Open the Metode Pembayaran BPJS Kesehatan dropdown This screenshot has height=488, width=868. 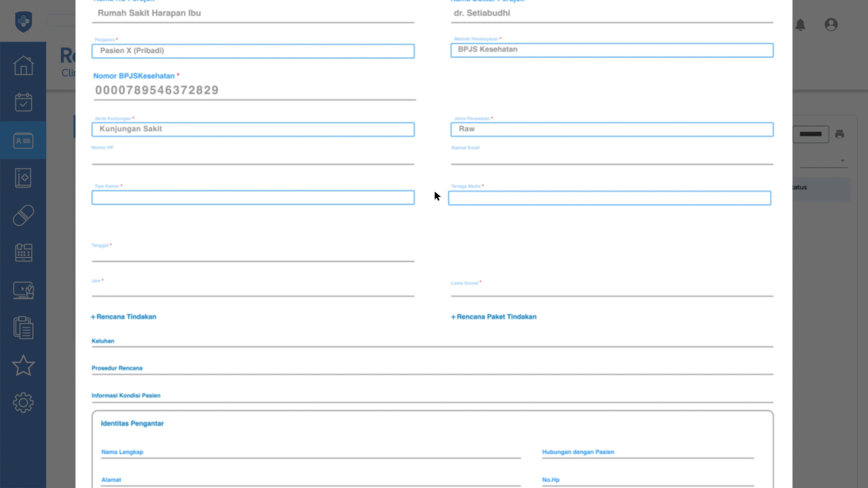[x=612, y=50]
